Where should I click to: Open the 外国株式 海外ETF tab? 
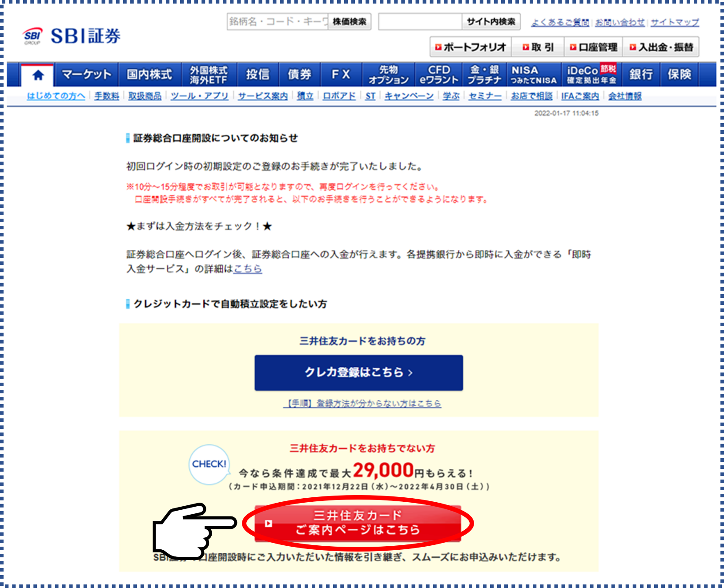[209, 75]
